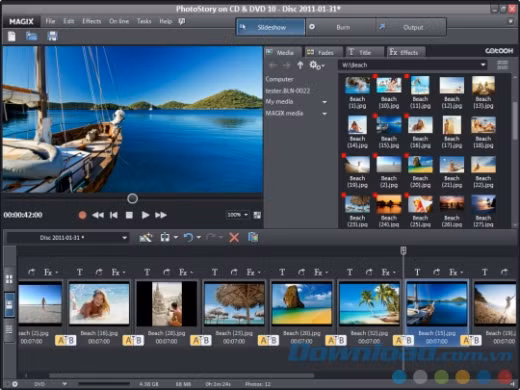Viewport: 520px width, 390px height.
Task: Open the Edit menu
Action: coord(68,21)
